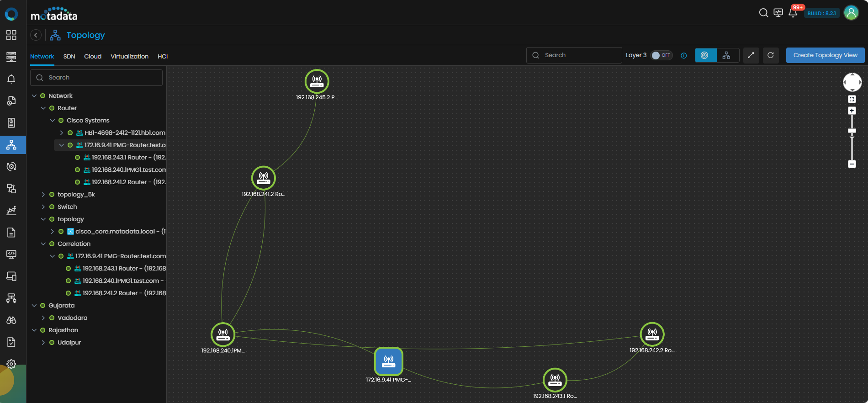This screenshot has height=403, width=868.
Task: Collapse the Network tree node
Action: click(x=34, y=96)
